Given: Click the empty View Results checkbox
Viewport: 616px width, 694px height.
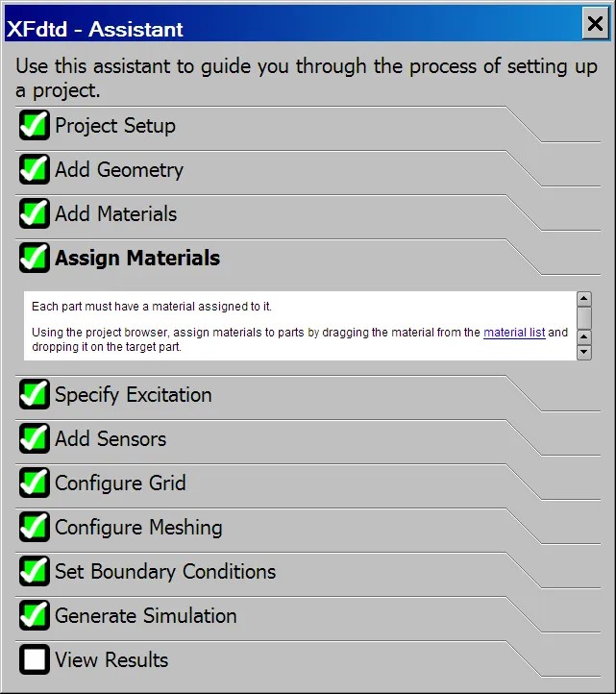Looking at the screenshot, I should click(35, 659).
